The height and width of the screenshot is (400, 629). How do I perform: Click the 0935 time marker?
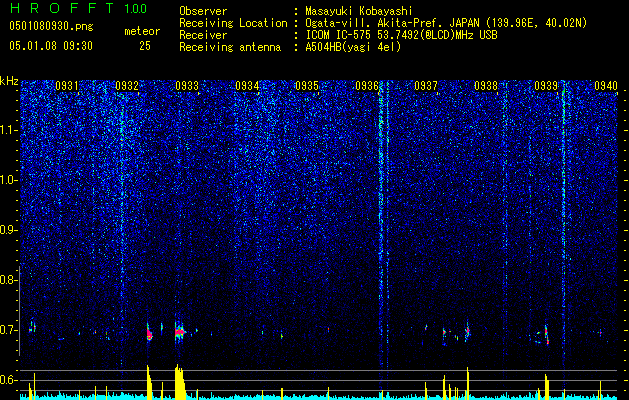pyautogui.click(x=306, y=86)
